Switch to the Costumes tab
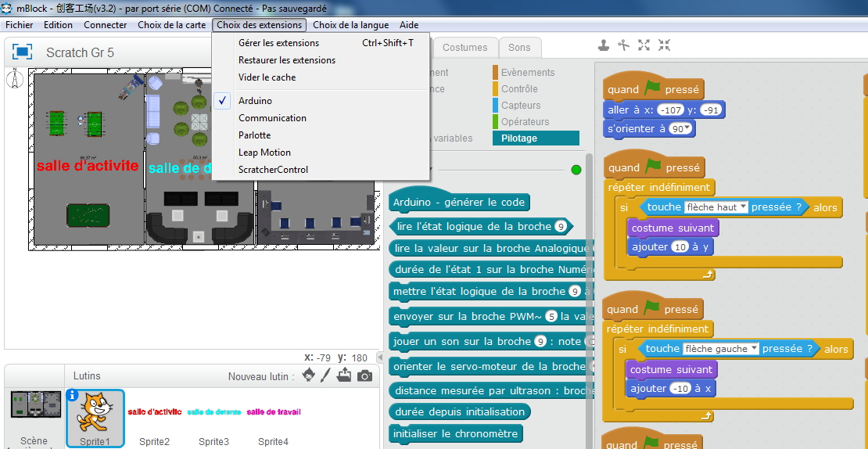 pos(464,48)
